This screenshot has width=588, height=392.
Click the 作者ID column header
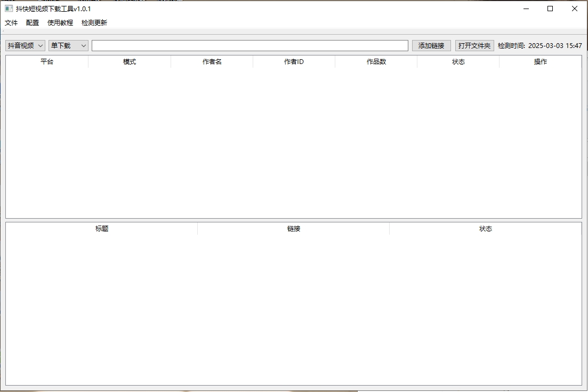(x=294, y=61)
